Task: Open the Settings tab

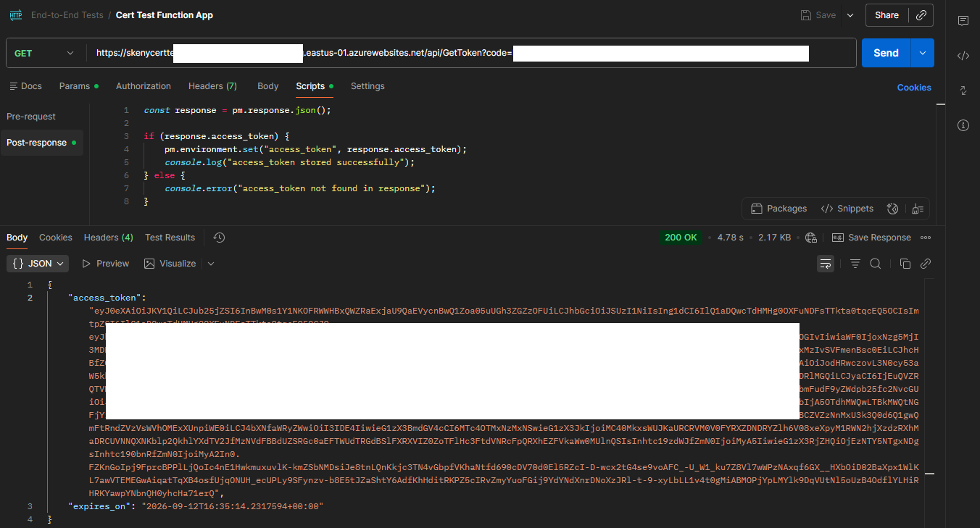Action: click(367, 86)
